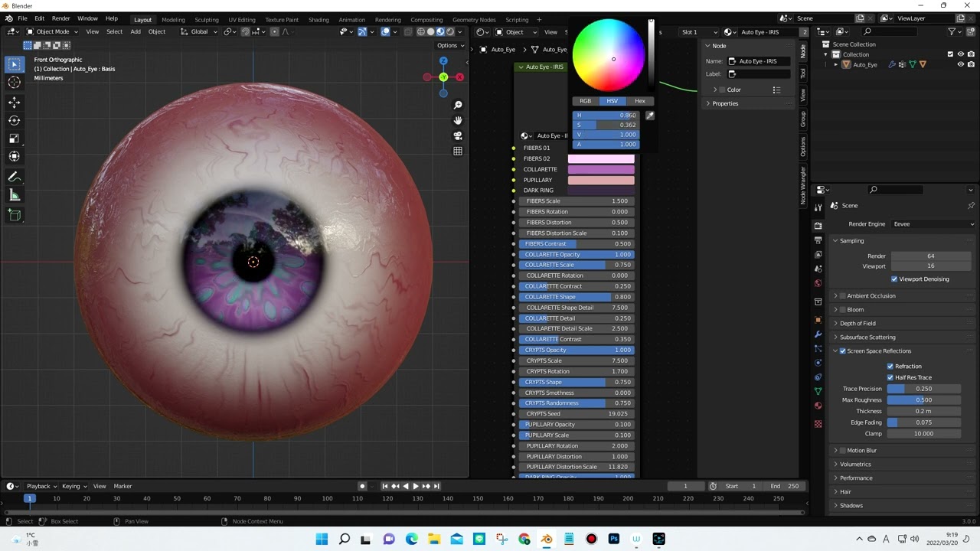Open the Output properties tab icon
The width and height of the screenshot is (980, 551).
click(818, 240)
